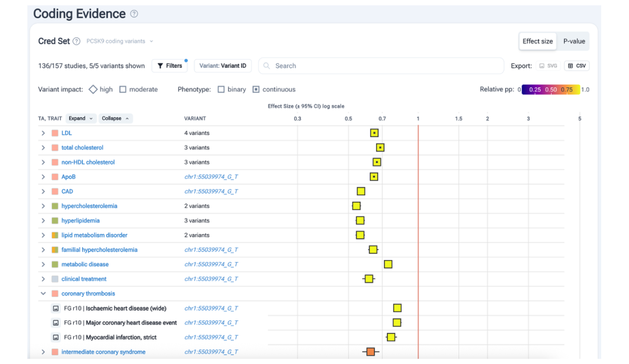This screenshot has width=629, height=364.
Task: Click the Relative pp color gradient bar
Action: pyautogui.click(x=550, y=90)
